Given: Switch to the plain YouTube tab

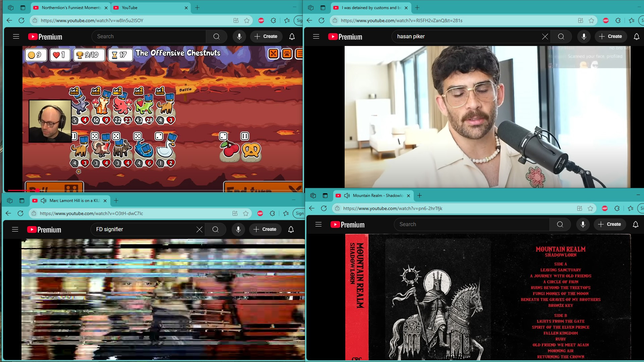Looking at the screenshot, I should pyautogui.click(x=150, y=8).
